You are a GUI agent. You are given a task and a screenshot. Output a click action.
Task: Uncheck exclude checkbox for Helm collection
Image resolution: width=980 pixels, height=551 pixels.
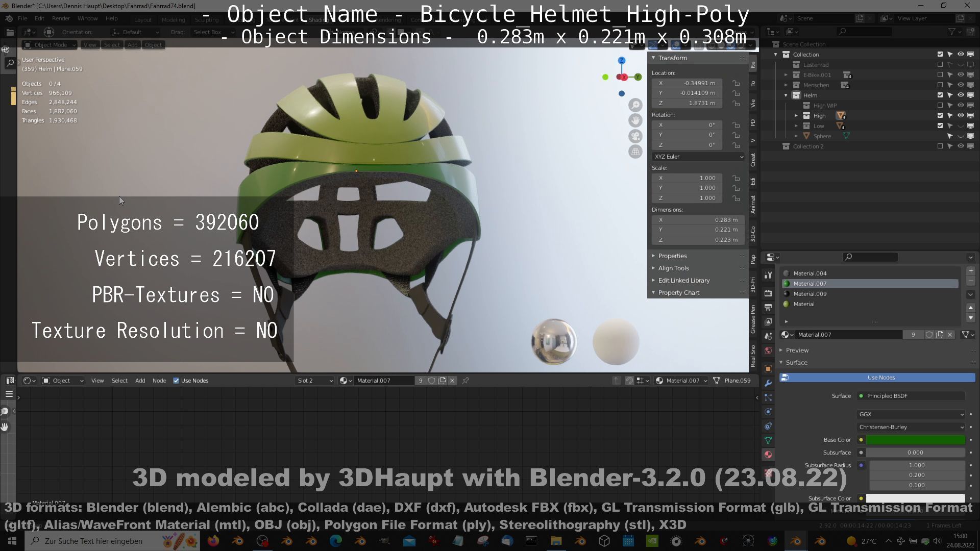(x=940, y=95)
